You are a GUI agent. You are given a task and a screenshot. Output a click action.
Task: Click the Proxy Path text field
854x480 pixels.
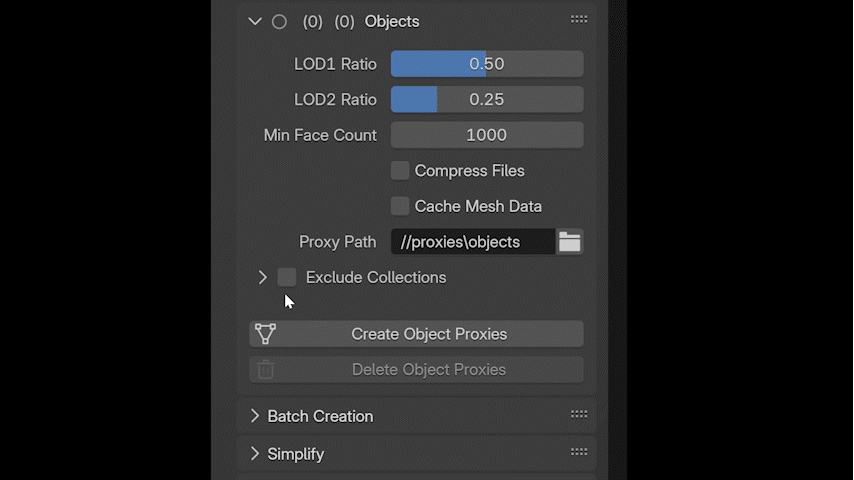tap(472, 242)
